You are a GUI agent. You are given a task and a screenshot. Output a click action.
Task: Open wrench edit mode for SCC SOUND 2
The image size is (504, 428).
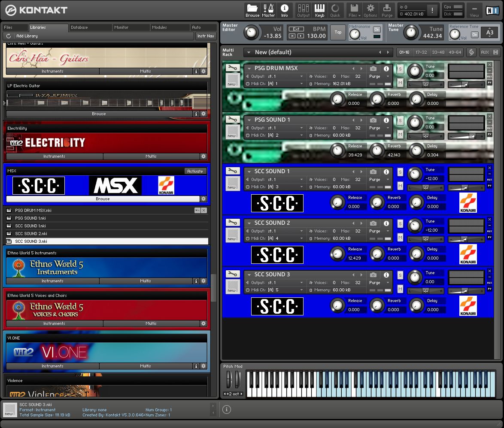tap(233, 222)
